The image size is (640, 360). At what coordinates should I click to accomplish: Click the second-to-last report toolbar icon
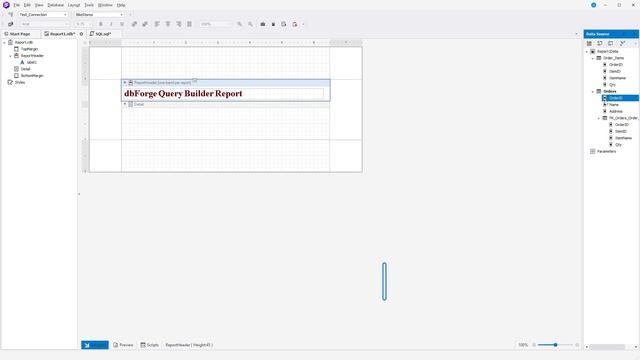pyautogui.click(x=284, y=24)
